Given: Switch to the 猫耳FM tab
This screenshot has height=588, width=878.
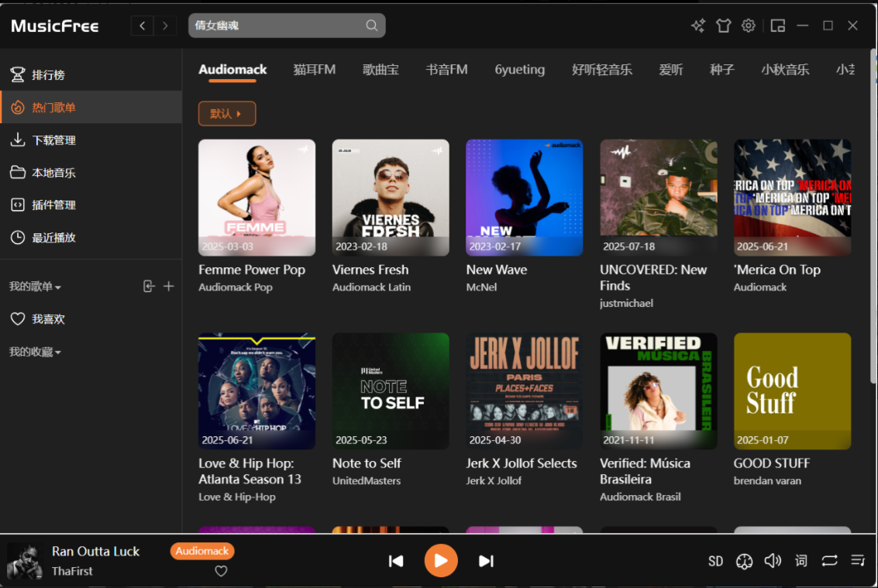Looking at the screenshot, I should (315, 70).
